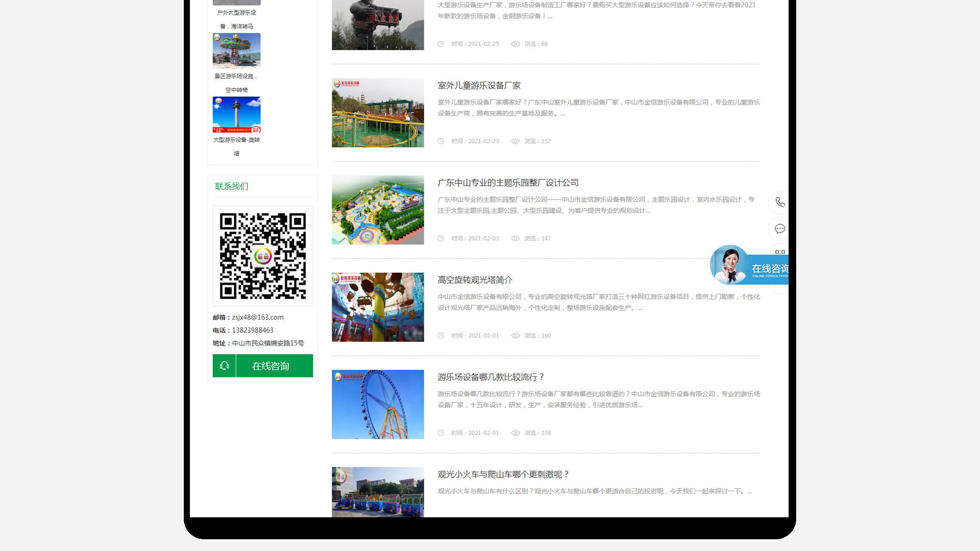Click the QR code icon in floating sidebar

(780, 252)
